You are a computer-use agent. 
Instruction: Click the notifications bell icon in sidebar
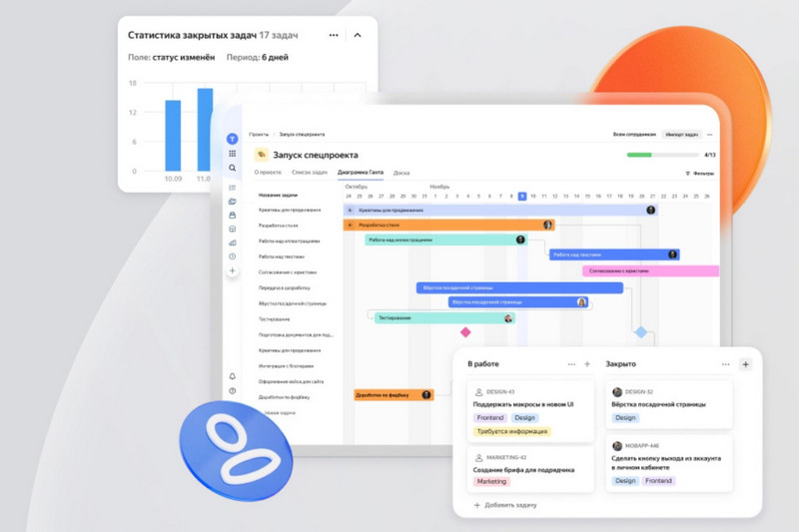[x=232, y=376]
